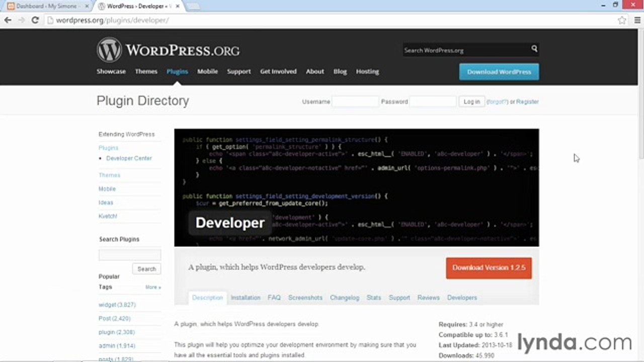644x362 pixels.
Task: Bookmark this page with the star icon
Action: tap(622, 20)
